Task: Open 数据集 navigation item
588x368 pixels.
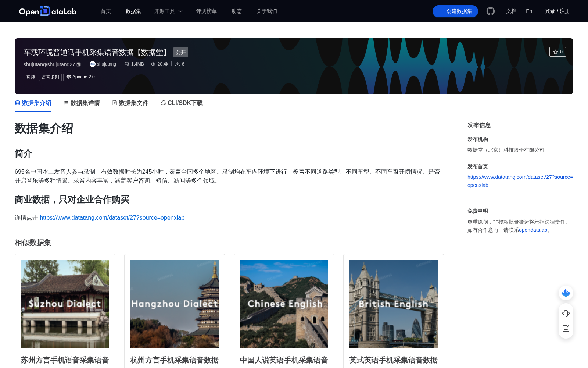Action: tap(133, 11)
